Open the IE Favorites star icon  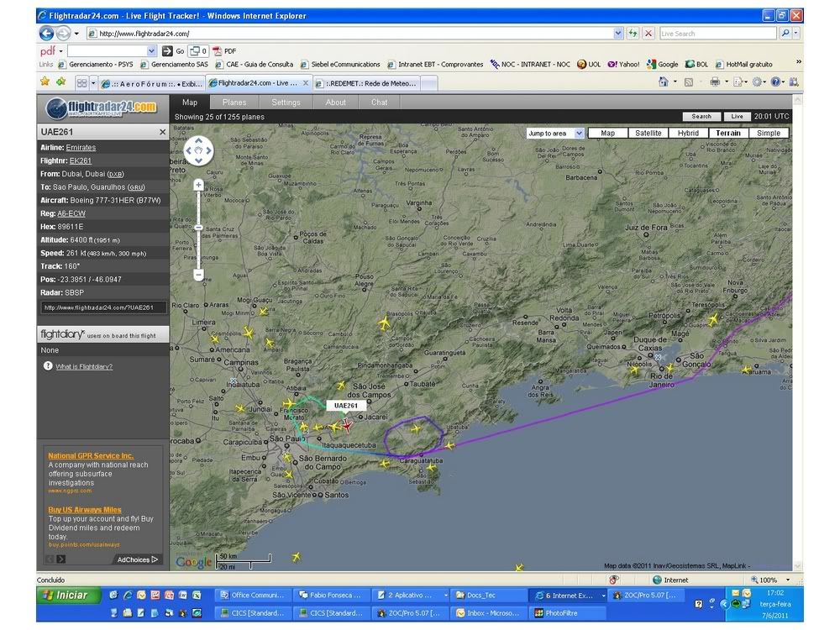click(x=45, y=82)
